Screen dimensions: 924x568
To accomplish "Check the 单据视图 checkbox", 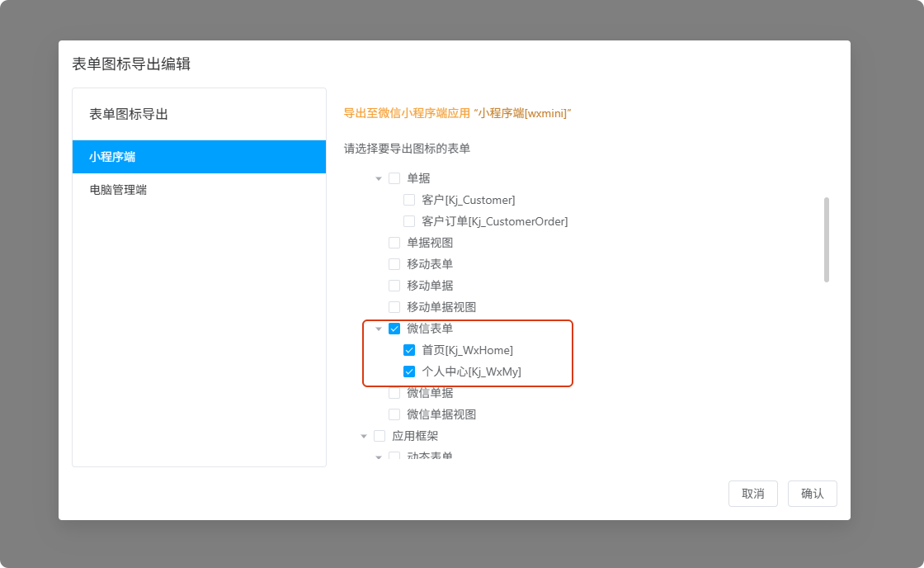I will point(394,243).
